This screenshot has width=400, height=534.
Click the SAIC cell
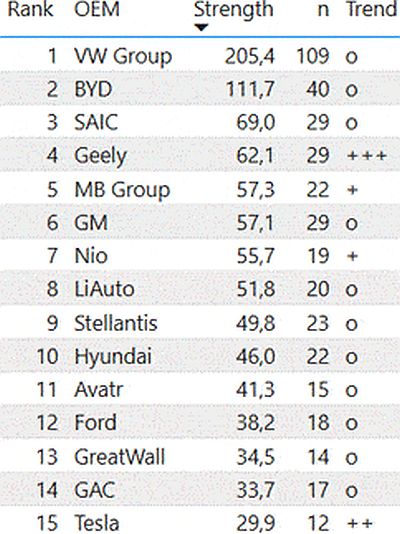pos(96,122)
